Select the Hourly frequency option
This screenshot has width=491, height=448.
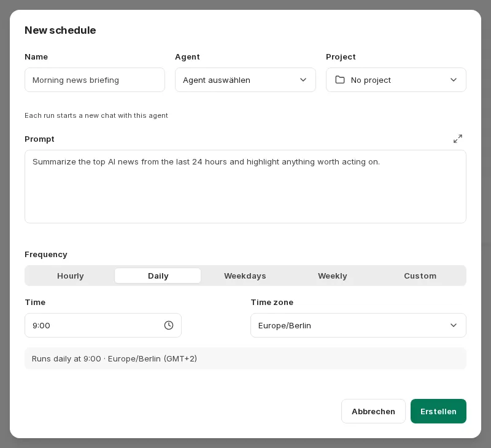click(71, 276)
